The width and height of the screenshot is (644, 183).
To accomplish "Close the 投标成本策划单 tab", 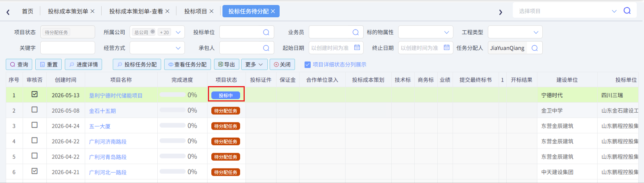I will tap(92, 12).
